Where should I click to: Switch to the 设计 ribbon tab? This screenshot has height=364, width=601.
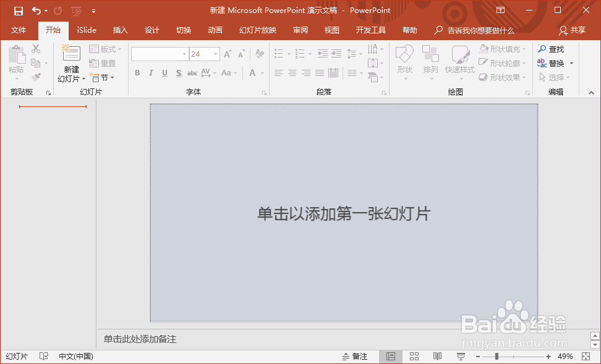click(152, 30)
